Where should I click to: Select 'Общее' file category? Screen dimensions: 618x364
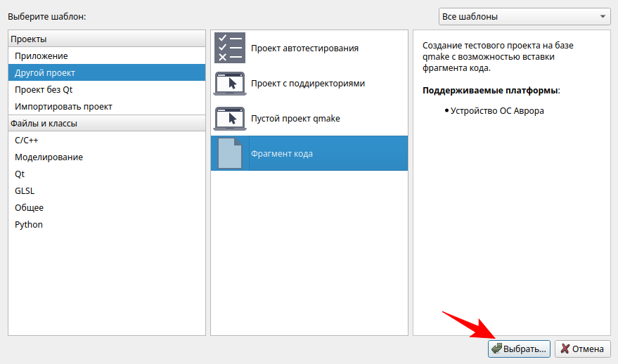(29, 208)
